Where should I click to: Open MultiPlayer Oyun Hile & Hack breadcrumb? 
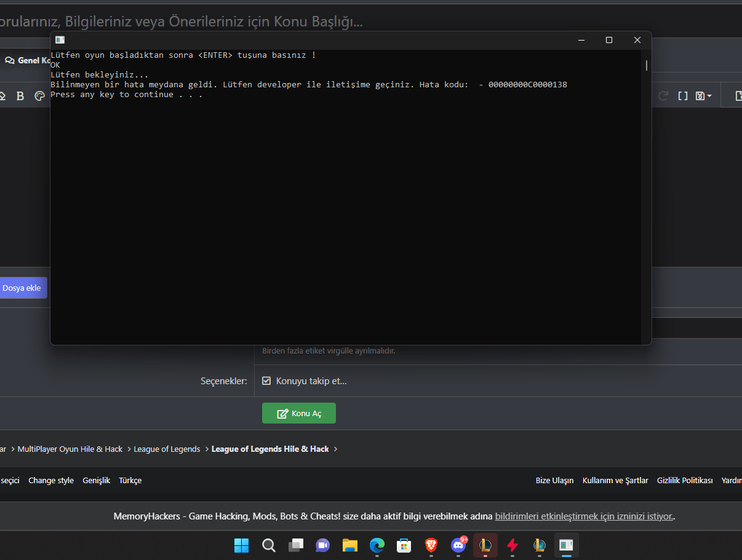70,449
